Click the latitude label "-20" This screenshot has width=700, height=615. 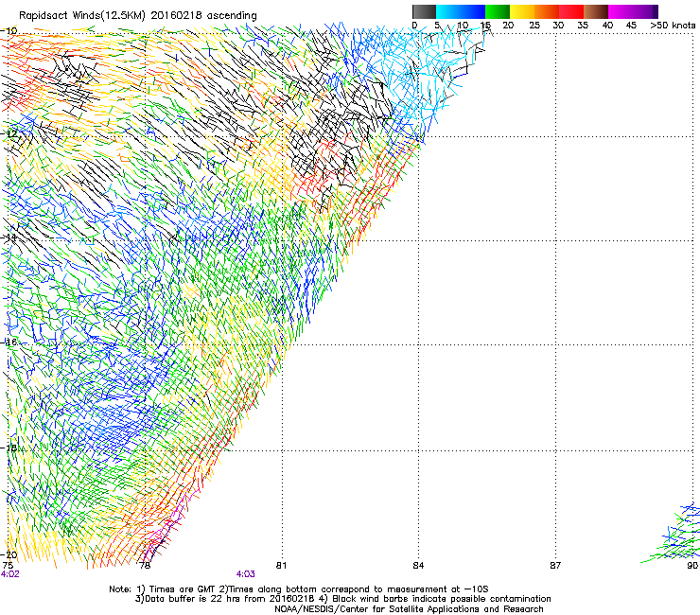(9, 554)
